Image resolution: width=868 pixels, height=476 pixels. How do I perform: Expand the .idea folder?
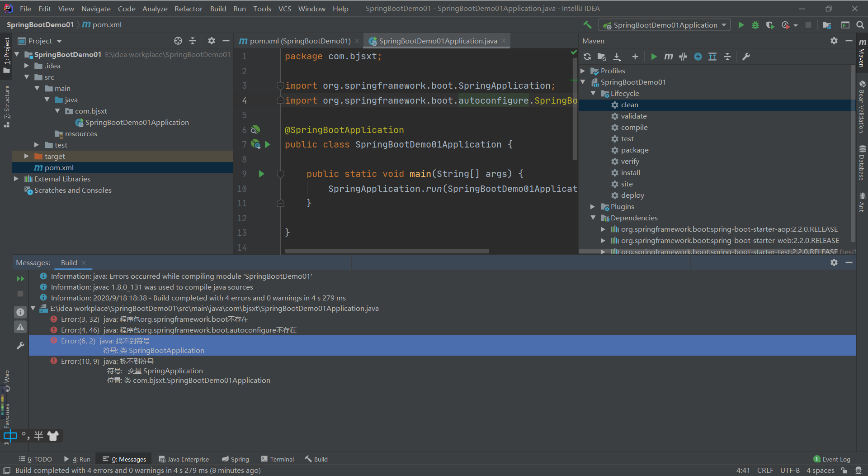[27, 66]
